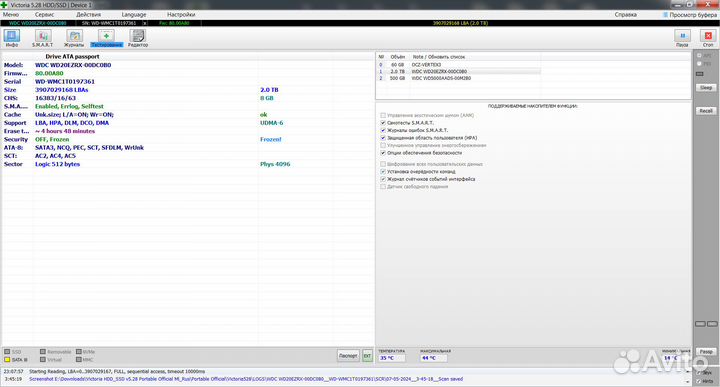
Task: Toggle Шифрование всех пользовательских данных checkbox
Action: (383, 164)
